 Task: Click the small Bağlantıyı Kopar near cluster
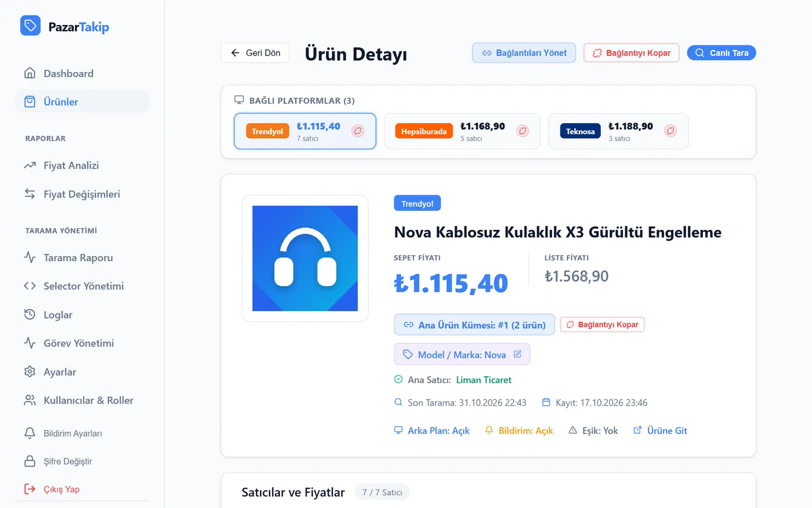602,325
